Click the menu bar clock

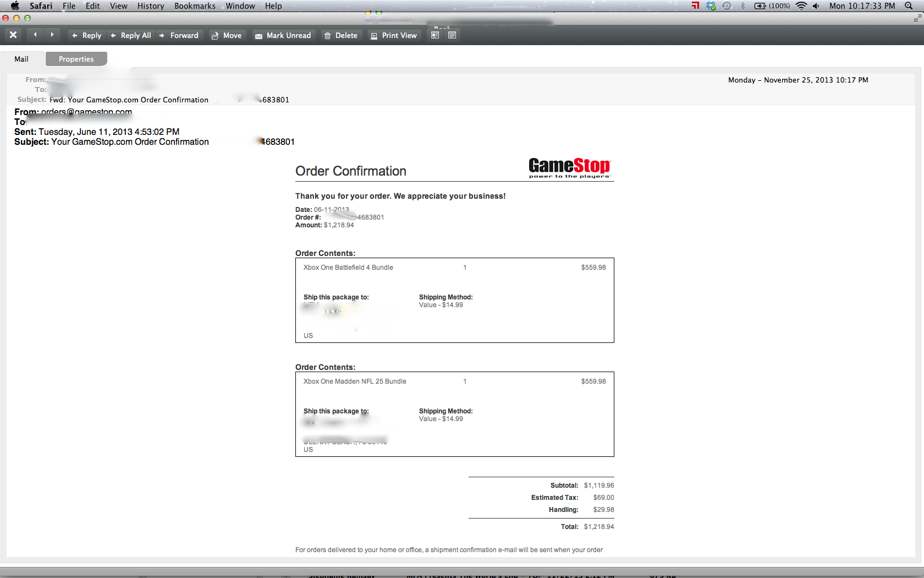click(862, 6)
